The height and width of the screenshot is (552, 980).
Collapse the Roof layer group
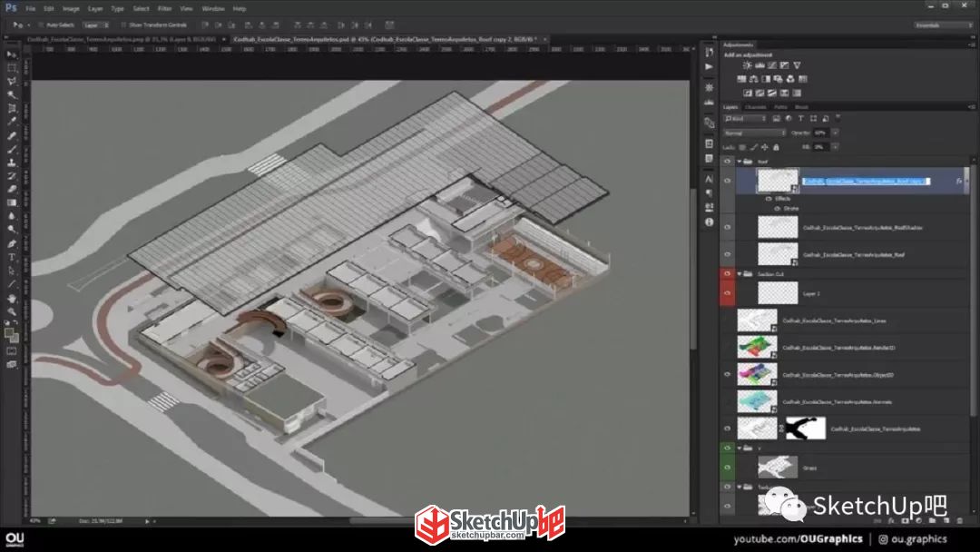pos(740,162)
